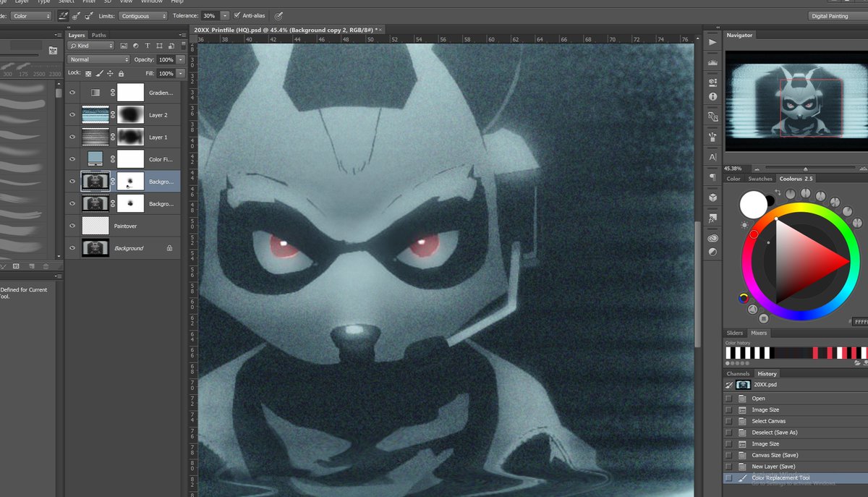Lock layer position icon

[110, 73]
